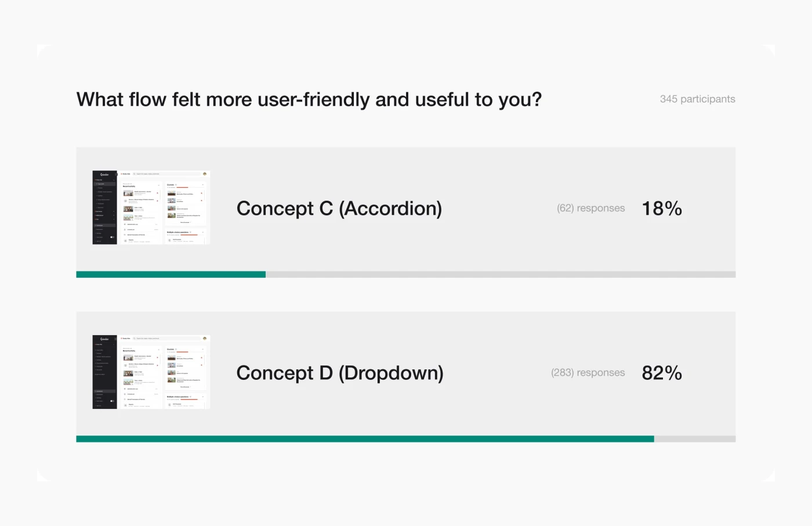812x526 pixels.
Task: Click the (283) responses count
Action: click(x=588, y=373)
